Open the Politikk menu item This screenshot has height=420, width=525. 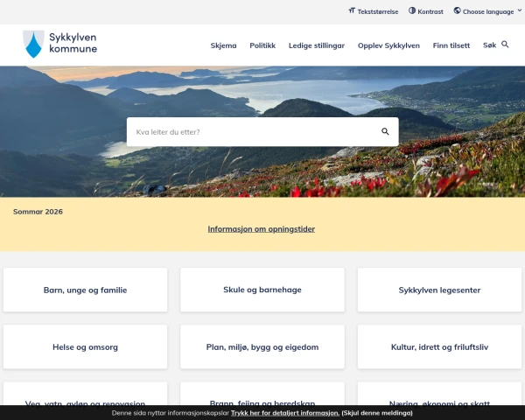pos(262,45)
